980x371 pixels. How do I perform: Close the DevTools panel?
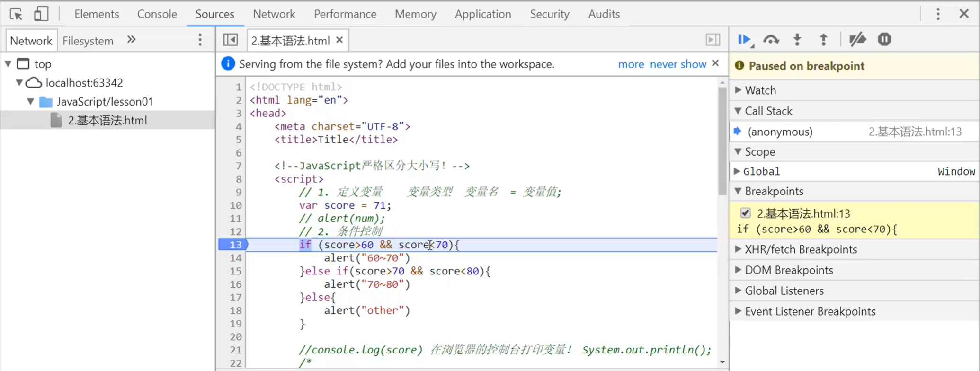pos(964,14)
